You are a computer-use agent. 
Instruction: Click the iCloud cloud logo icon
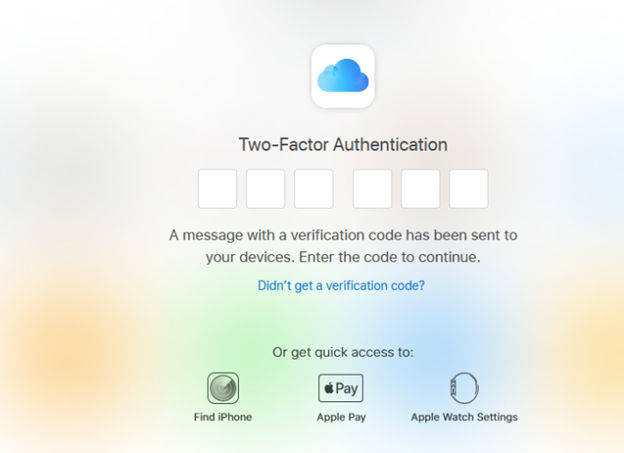coord(343,76)
